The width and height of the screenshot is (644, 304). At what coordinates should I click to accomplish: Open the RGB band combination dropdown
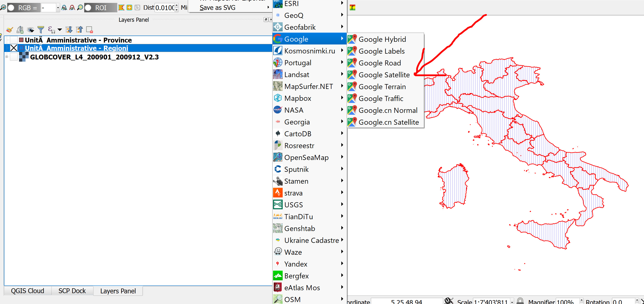click(x=58, y=8)
